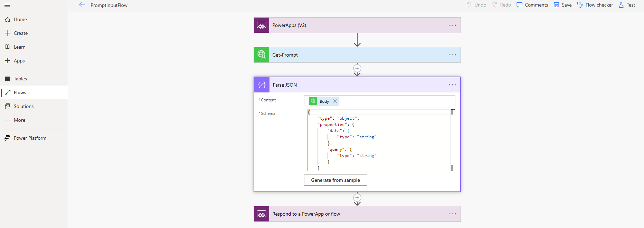
Task: Open the Comments pane
Action: (532, 5)
